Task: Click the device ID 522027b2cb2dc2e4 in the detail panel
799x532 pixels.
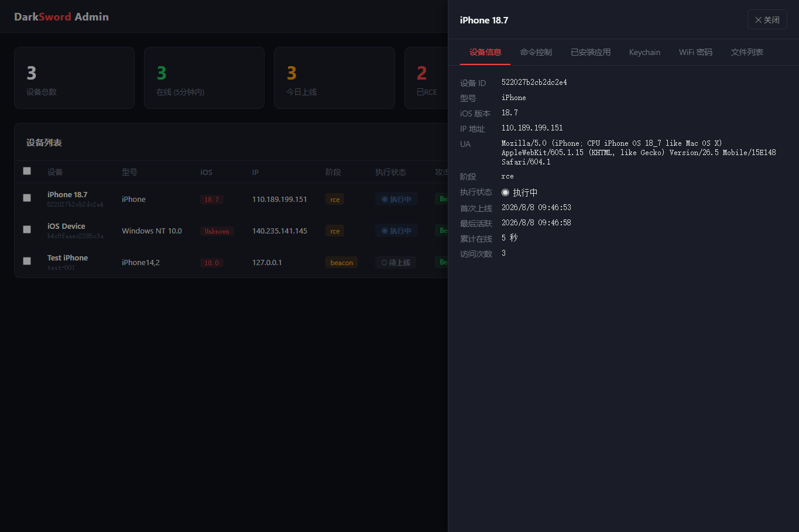Action: click(534, 83)
